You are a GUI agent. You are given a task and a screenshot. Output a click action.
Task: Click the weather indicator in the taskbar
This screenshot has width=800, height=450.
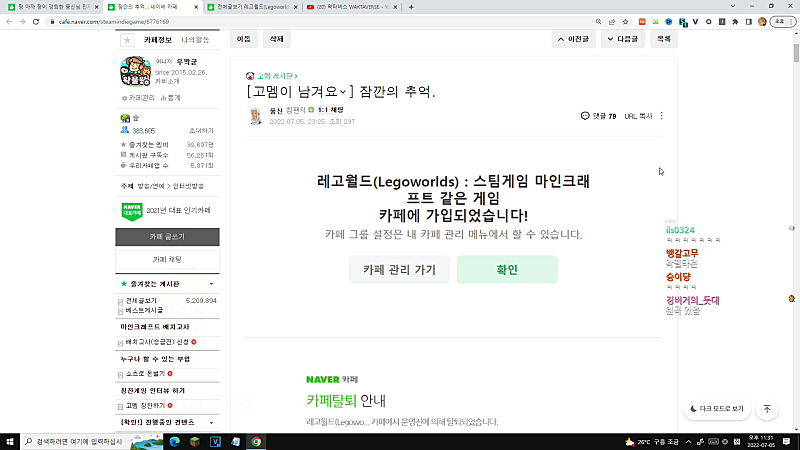click(653, 442)
